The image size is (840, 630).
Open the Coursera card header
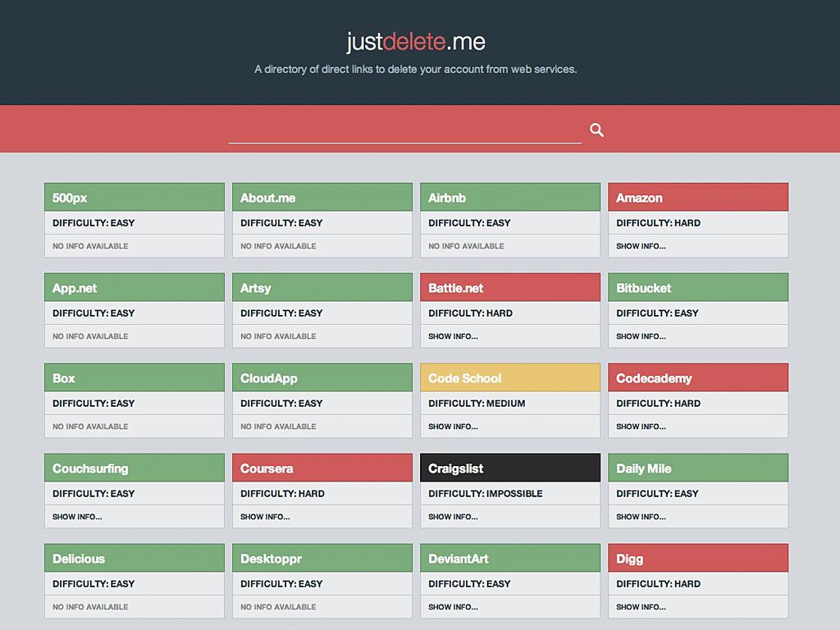322,468
